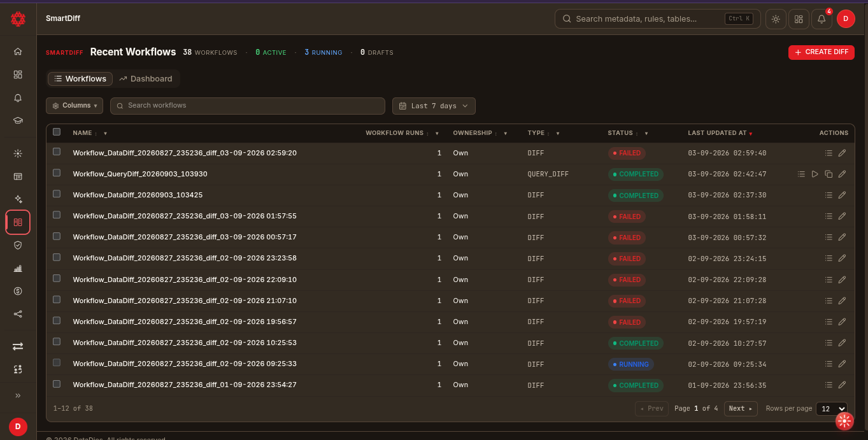Screen dimensions: 868x440
Task: Toggle the light/dark theme sun icon
Action: pyautogui.click(x=776, y=19)
